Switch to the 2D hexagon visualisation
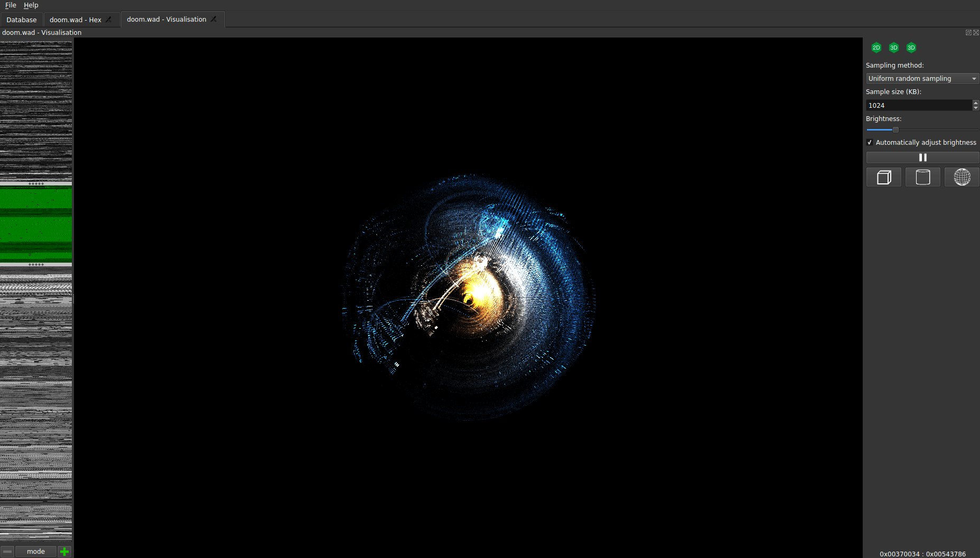The image size is (980, 558). (876, 48)
